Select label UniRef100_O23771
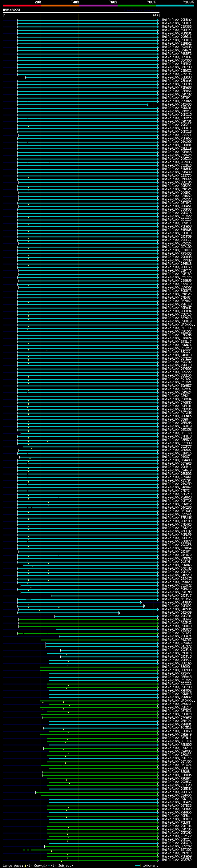Viewport: 197px width, 868px height. click(x=177, y=135)
